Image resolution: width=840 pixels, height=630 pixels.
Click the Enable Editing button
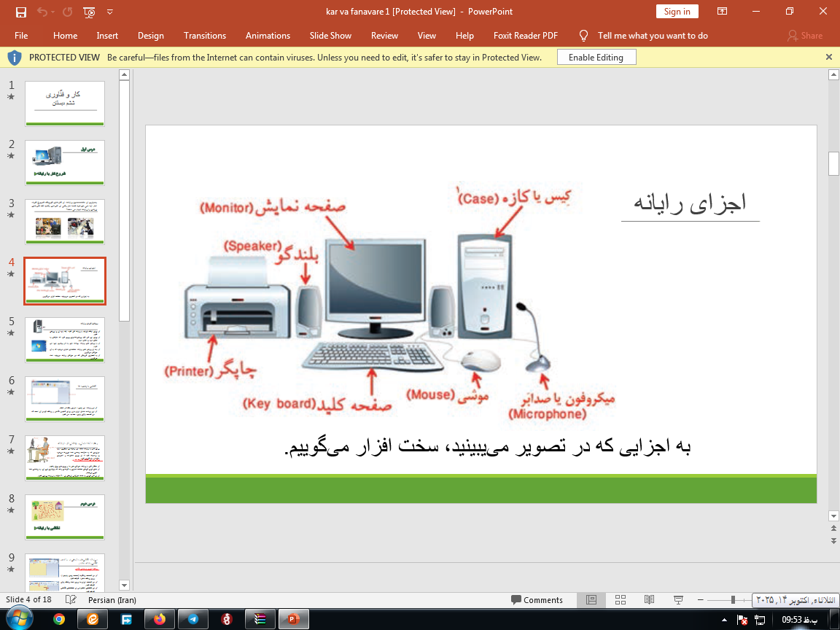596,56
